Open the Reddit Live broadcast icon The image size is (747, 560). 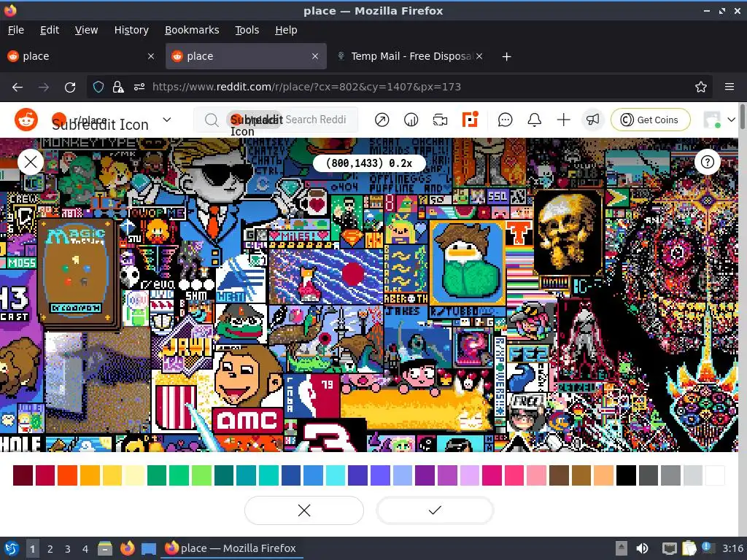tap(440, 120)
